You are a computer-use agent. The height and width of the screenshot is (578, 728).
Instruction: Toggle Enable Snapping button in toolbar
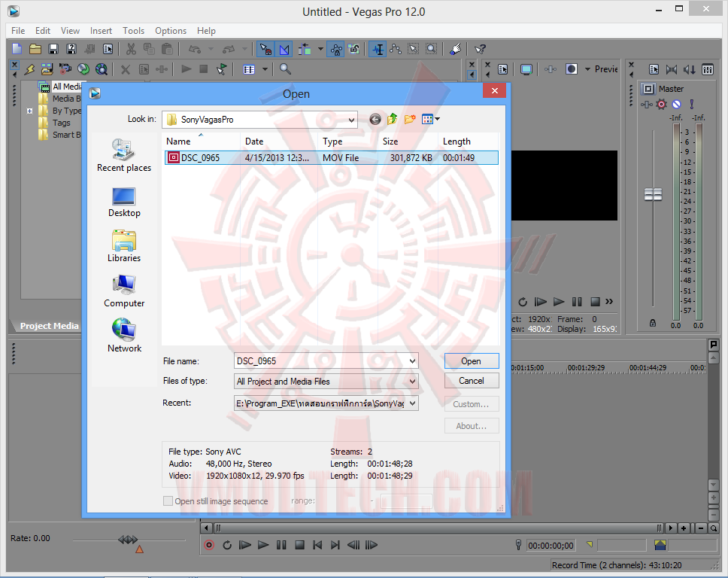click(265, 49)
